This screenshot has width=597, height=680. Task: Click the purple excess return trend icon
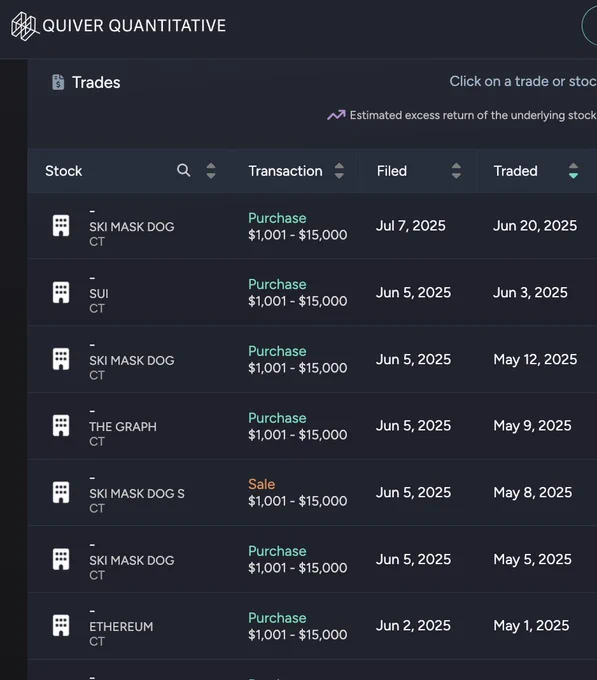click(336, 115)
